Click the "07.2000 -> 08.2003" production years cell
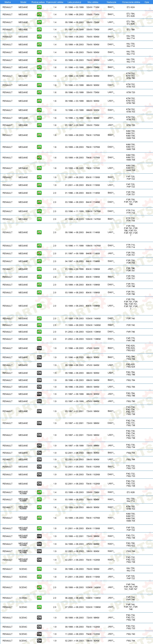This screenshot has height=644, width=153. [74, 607]
